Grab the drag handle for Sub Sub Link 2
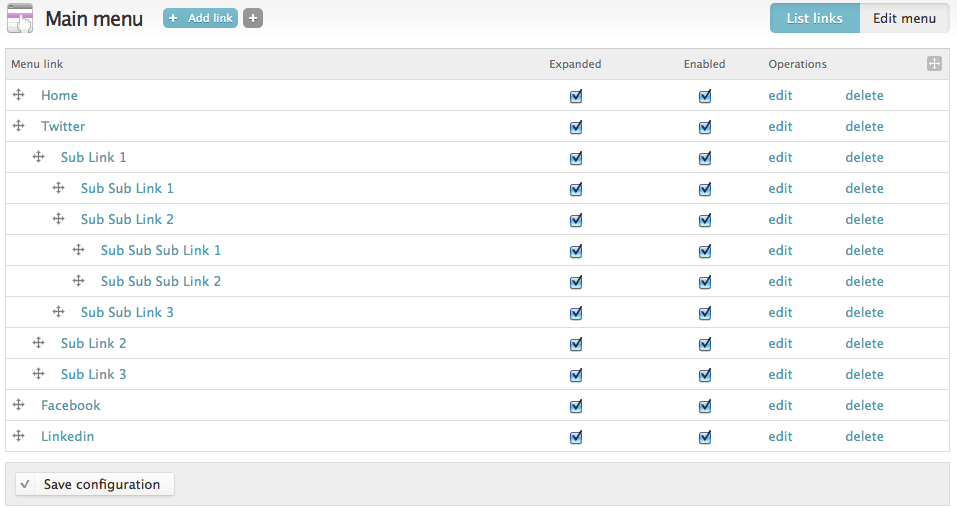 point(59,219)
